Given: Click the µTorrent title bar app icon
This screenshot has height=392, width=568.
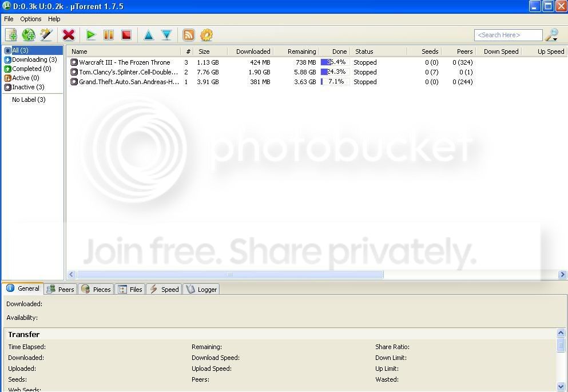Looking at the screenshot, I should coord(6,6).
